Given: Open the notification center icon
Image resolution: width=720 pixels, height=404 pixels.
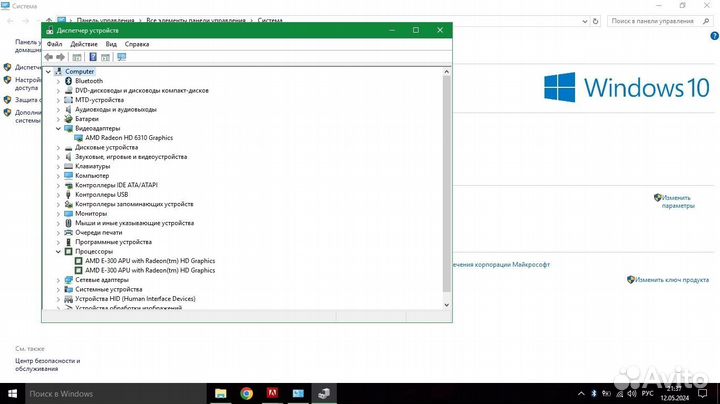Looking at the screenshot, I should pyautogui.click(x=703, y=393).
